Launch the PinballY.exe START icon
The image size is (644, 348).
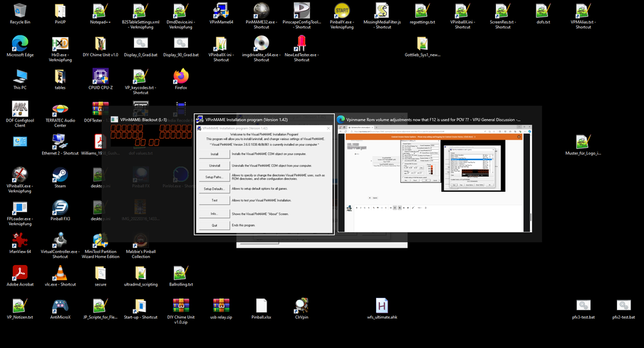pos(342,11)
